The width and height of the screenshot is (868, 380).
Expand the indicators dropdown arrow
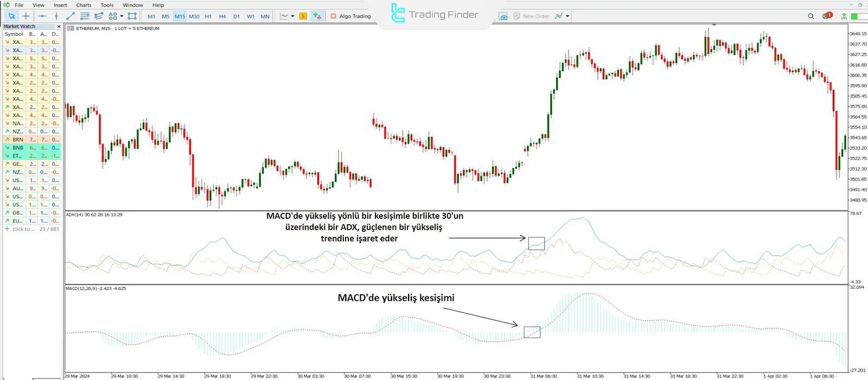(x=567, y=16)
